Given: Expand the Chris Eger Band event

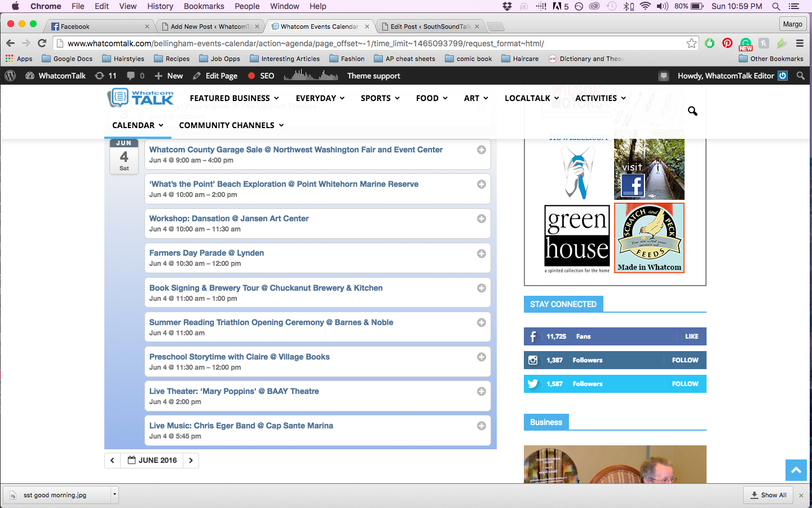Looking at the screenshot, I should [x=482, y=426].
